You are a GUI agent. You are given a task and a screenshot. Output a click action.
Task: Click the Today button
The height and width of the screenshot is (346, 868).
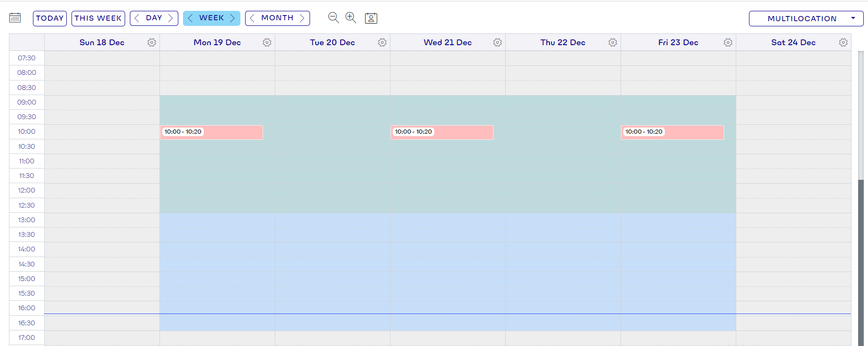50,18
